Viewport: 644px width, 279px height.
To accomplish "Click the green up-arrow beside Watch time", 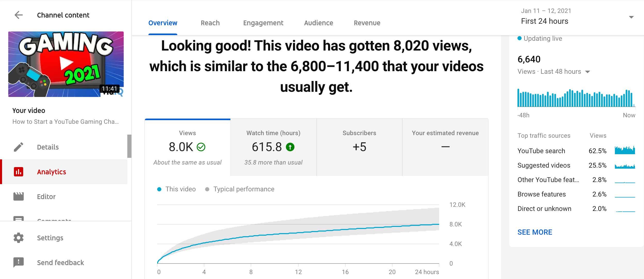I will [290, 147].
